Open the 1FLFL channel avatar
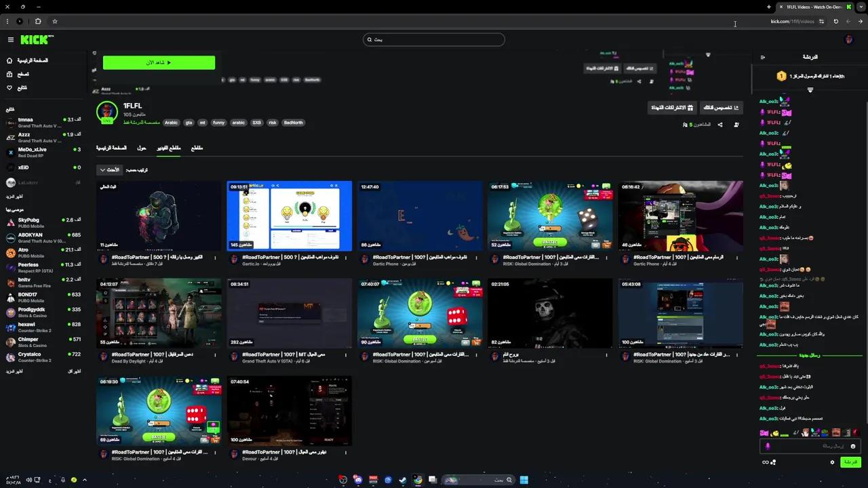Viewport: 868px width, 488px height. (107, 112)
